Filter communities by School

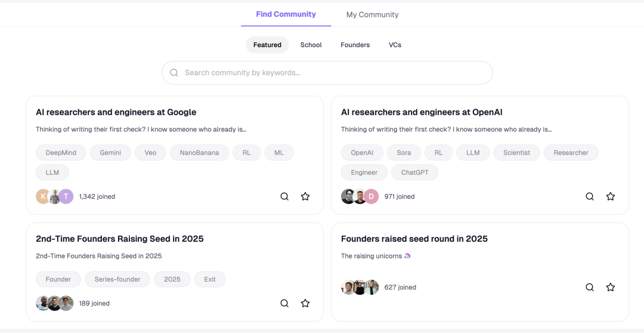click(x=311, y=45)
